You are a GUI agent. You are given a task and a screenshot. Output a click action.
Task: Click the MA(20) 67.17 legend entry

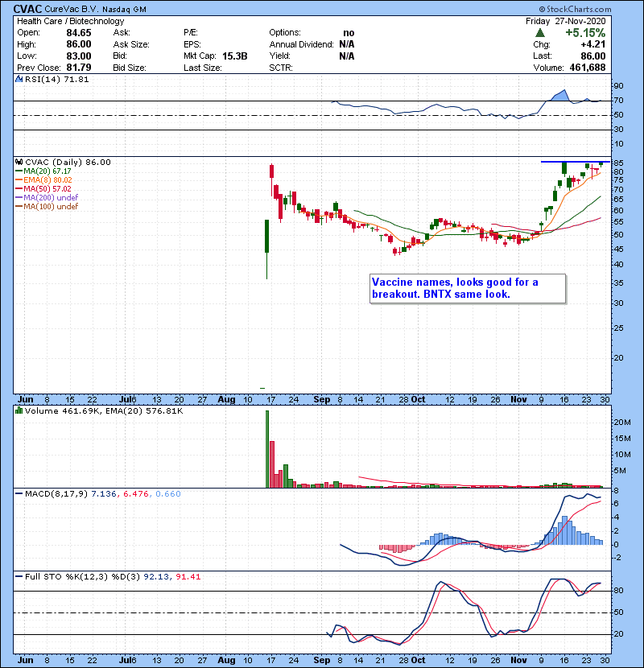click(43, 171)
